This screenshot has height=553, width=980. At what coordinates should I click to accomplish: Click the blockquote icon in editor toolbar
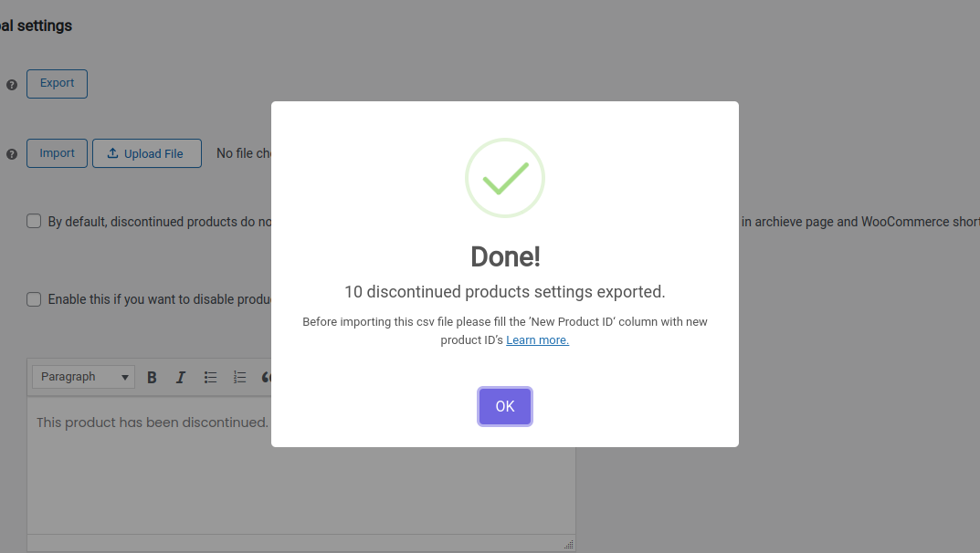click(x=266, y=377)
